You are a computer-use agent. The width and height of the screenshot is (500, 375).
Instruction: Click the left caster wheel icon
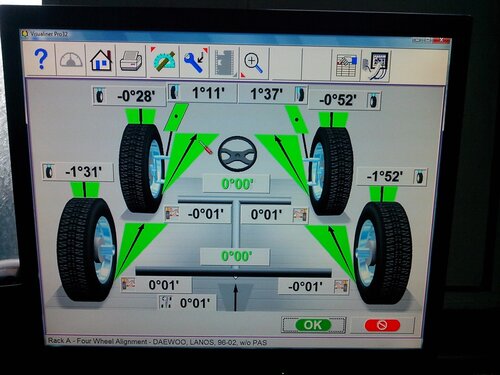pyautogui.click(x=174, y=92)
